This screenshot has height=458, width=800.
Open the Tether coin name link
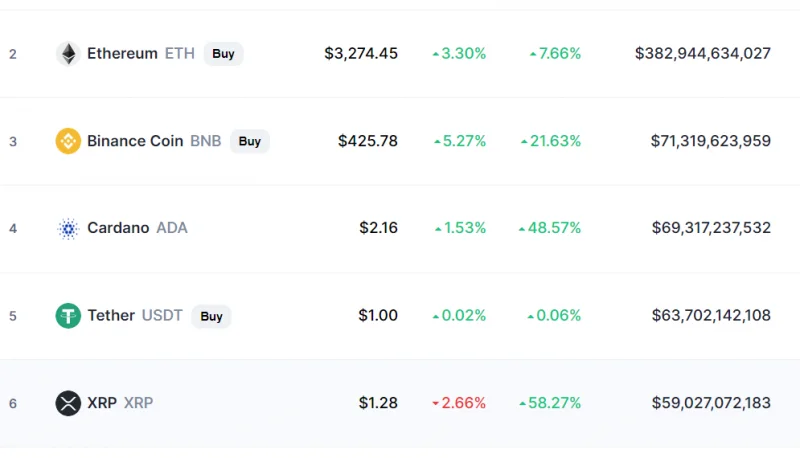pos(111,315)
